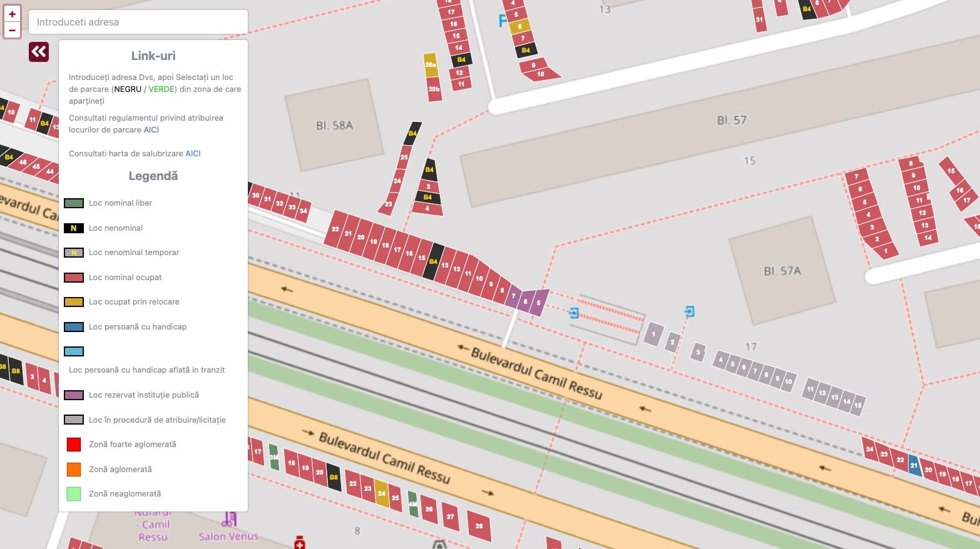Select the blue handicap parking spot 21
This screenshot has width=980, height=549.
(914, 466)
